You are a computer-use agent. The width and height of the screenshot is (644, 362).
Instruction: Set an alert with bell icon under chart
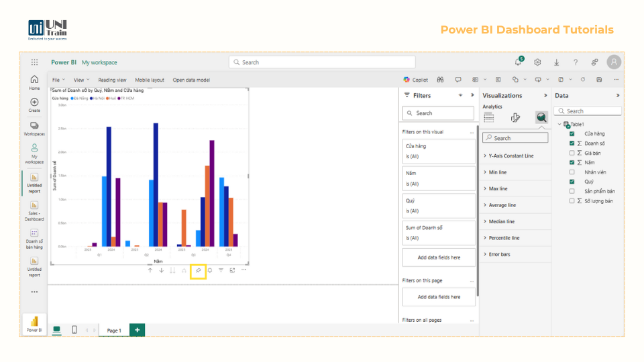[210, 270]
